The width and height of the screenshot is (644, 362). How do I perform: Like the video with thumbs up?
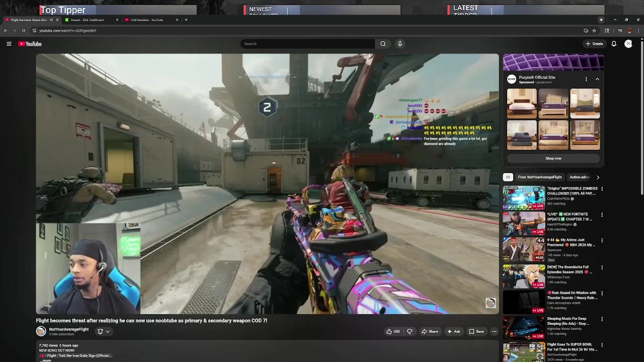click(x=393, y=331)
